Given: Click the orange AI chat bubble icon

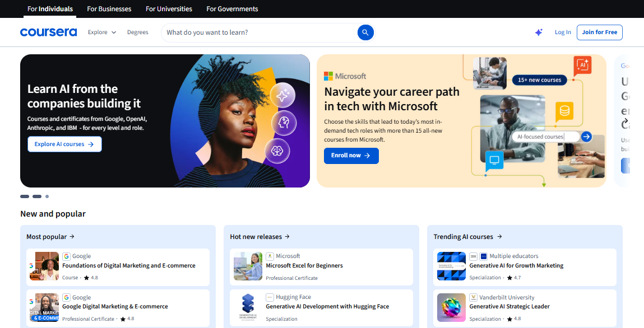Looking at the screenshot, I should [582, 65].
